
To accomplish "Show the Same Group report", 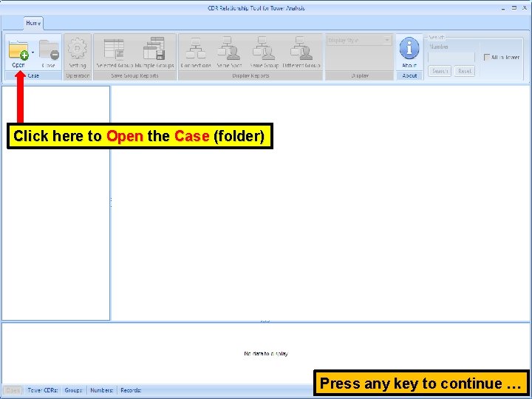I will (x=264, y=52).
